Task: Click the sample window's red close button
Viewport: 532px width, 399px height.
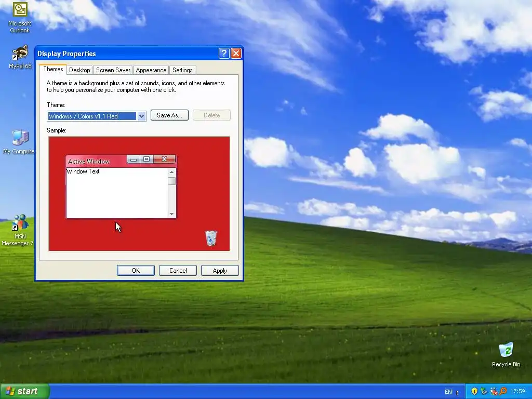Action: pos(165,159)
